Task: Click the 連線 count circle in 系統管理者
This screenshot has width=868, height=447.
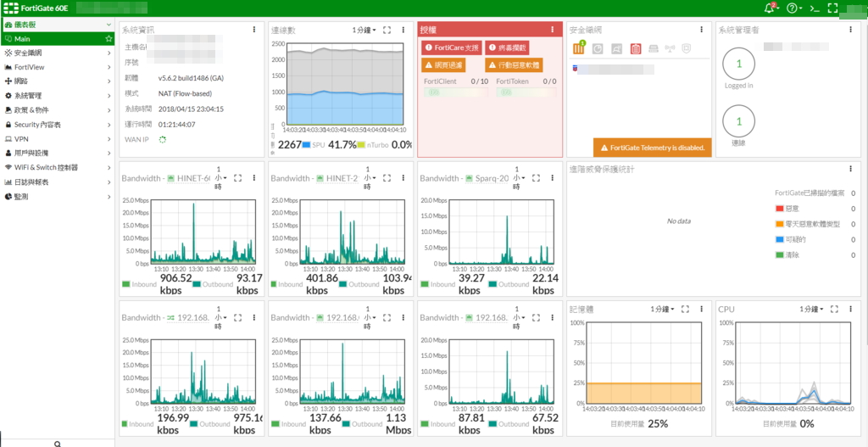Action: [738, 121]
